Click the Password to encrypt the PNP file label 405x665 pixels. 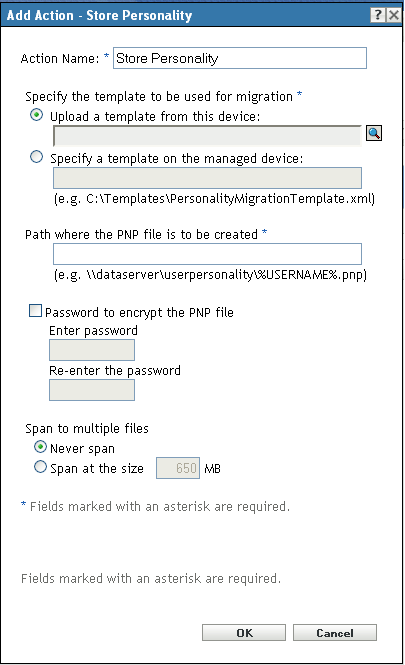139,313
